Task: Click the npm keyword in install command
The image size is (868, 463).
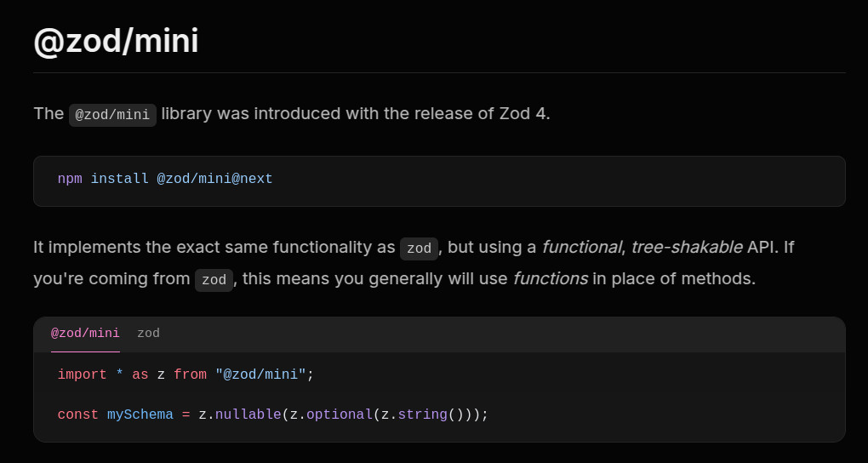Action: 70,180
